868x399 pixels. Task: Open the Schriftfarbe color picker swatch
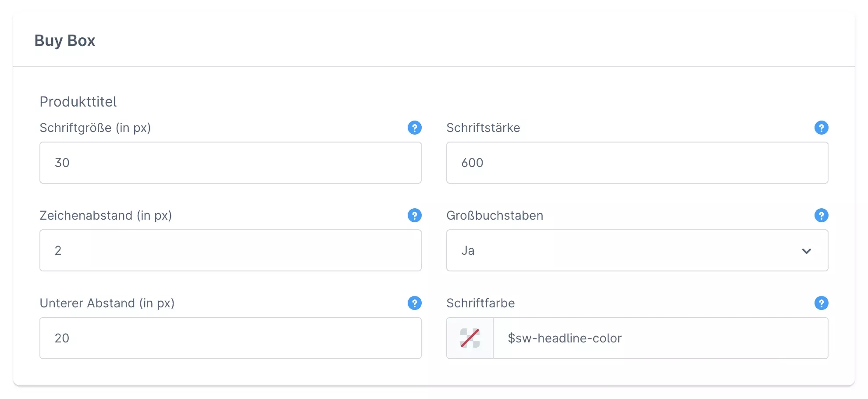470,338
